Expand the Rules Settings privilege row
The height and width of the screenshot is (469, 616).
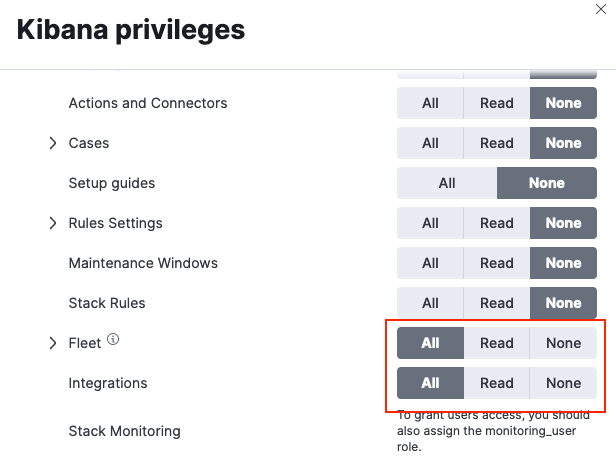pyautogui.click(x=53, y=223)
